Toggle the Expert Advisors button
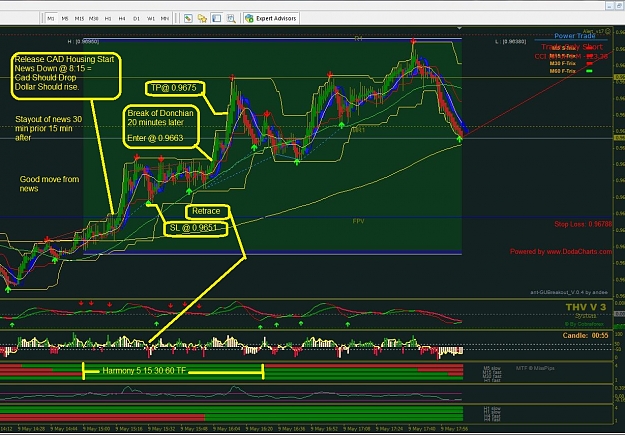The width and height of the screenshot is (625, 435). [271, 18]
